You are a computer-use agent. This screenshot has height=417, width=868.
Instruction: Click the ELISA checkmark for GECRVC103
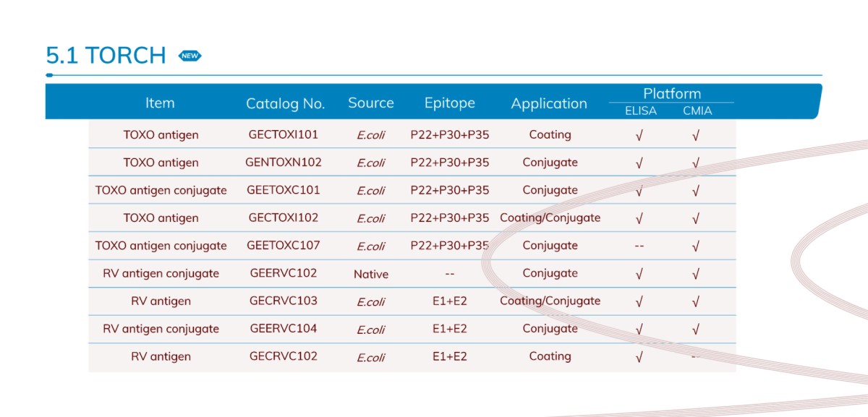(x=639, y=301)
